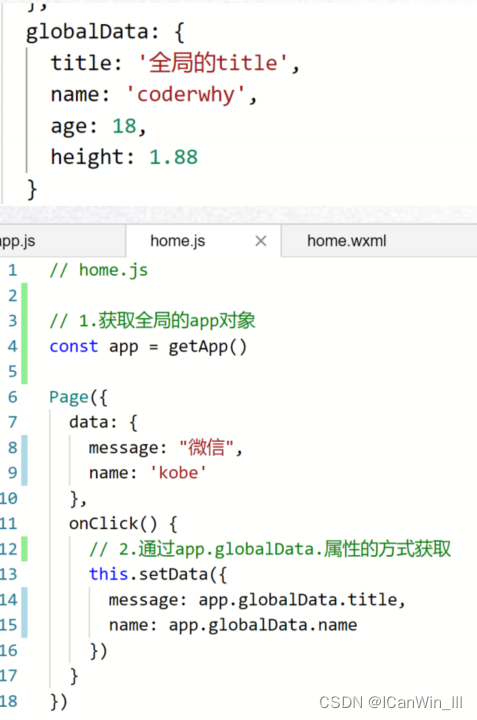Click the 'coderwhy' string

point(185,95)
